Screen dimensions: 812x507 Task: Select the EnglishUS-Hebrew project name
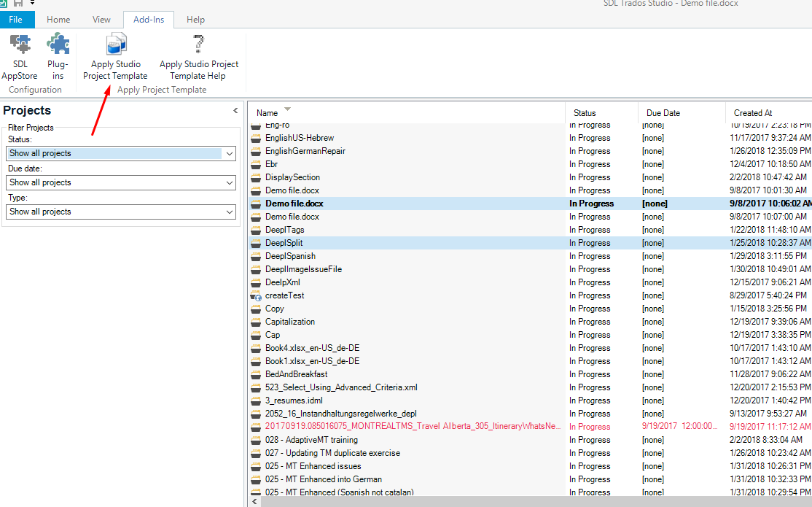tap(300, 138)
